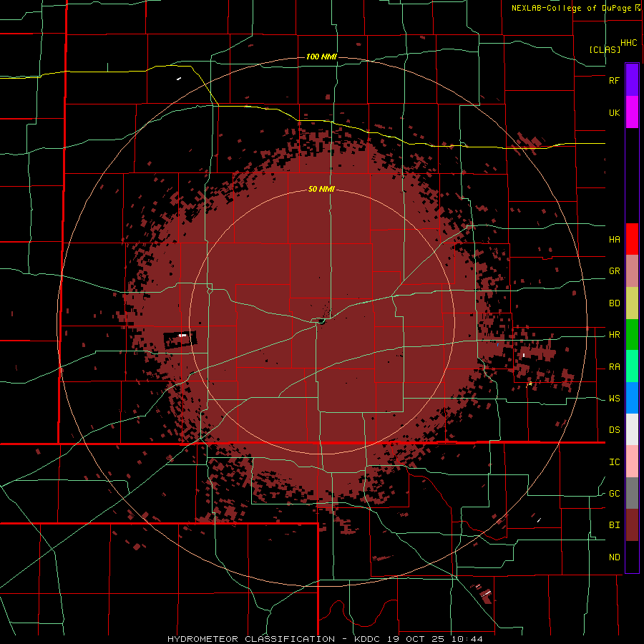The height and width of the screenshot is (644, 644).
Task: Click the WS blue legend swatch
Action: 632,398
